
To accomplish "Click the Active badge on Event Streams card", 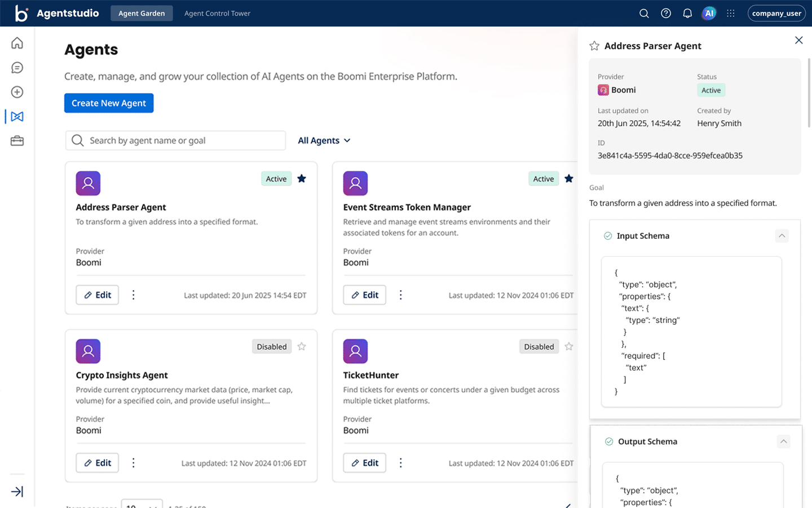I will [544, 179].
